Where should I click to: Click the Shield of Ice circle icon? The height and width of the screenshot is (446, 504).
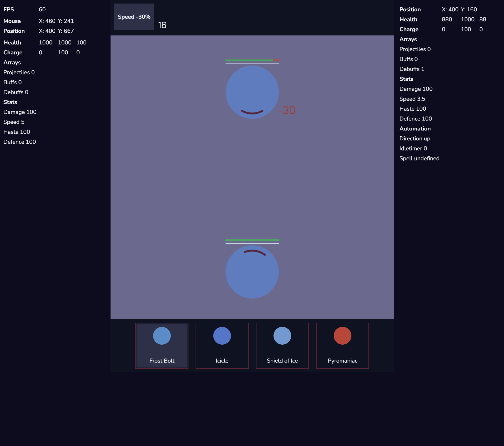tap(282, 336)
